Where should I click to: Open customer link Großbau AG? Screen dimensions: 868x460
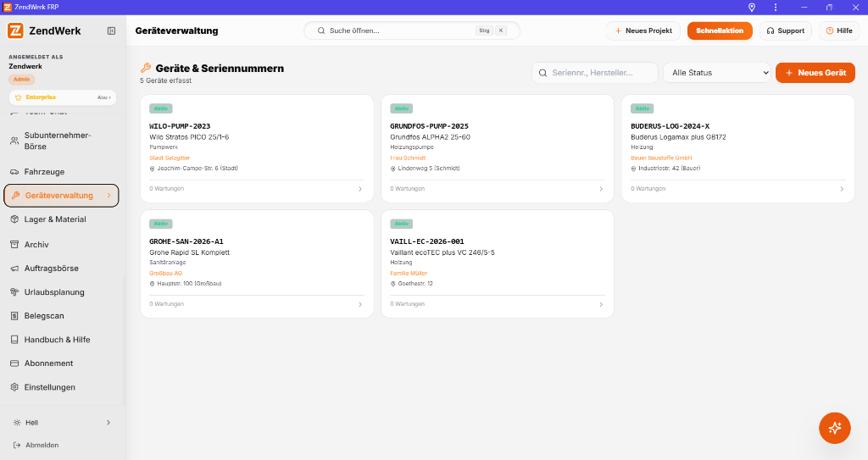(x=165, y=274)
